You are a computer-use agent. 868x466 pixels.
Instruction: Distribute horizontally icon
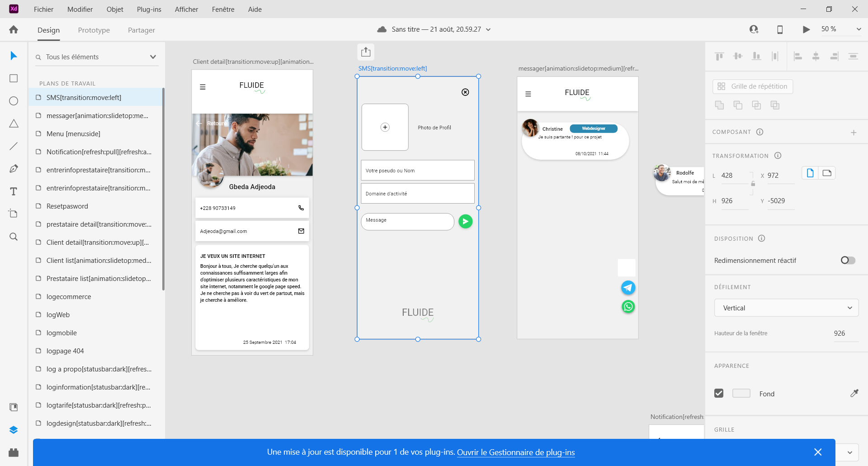[x=853, y=56]
